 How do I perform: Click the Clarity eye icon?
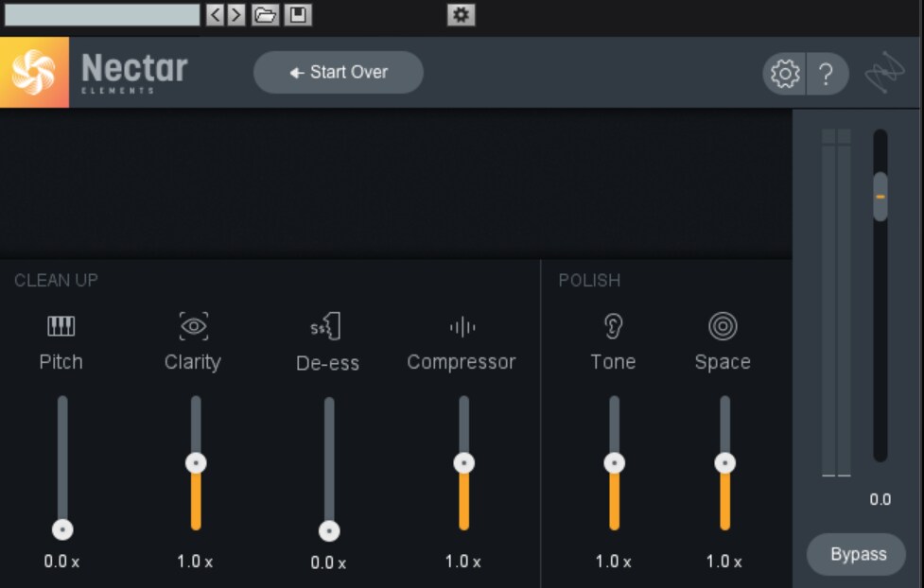(x=193, y=326)
